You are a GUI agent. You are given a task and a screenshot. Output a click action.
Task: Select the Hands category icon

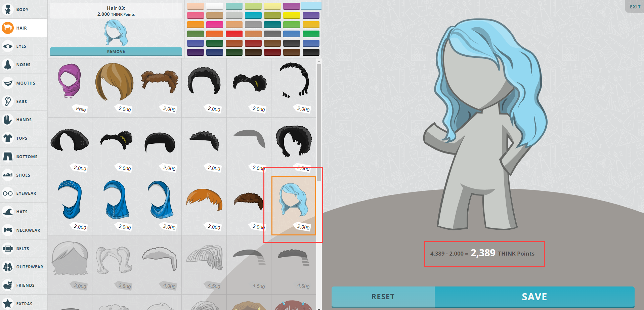point(8,120)
